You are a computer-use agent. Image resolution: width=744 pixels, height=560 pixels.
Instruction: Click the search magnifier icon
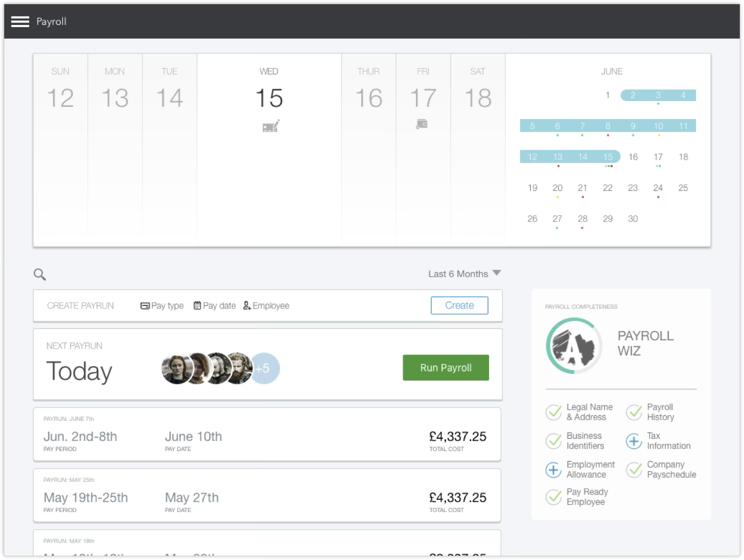pyautogui.click(x=40, y=275)
